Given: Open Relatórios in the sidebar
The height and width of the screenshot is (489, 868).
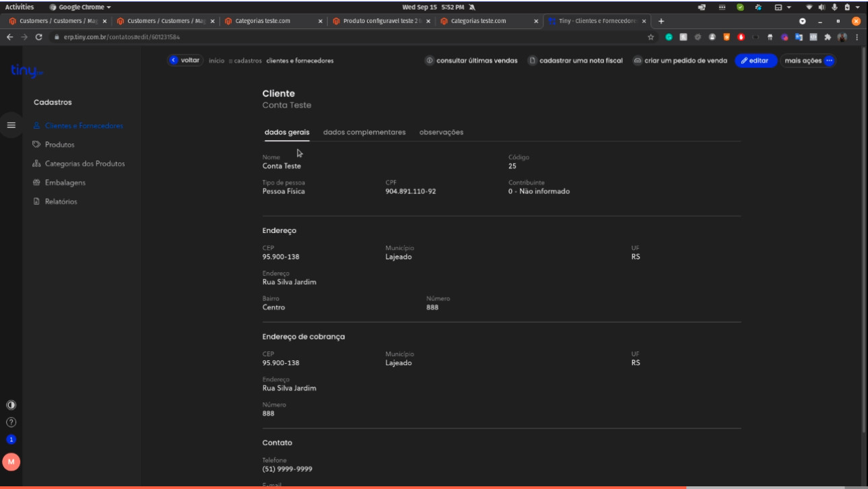Looking at the screenshot, I should (x=61, y=201).
